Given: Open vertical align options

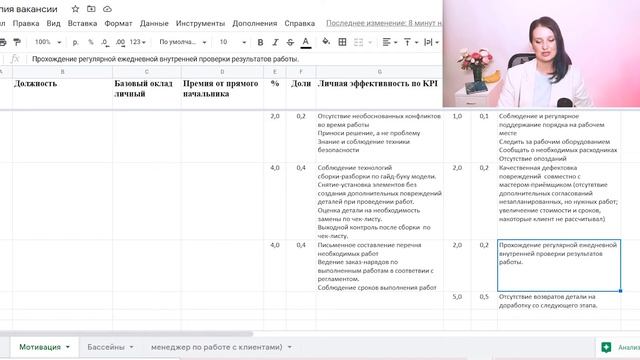Looking at the screenshot, I should (x=411, y=42).
